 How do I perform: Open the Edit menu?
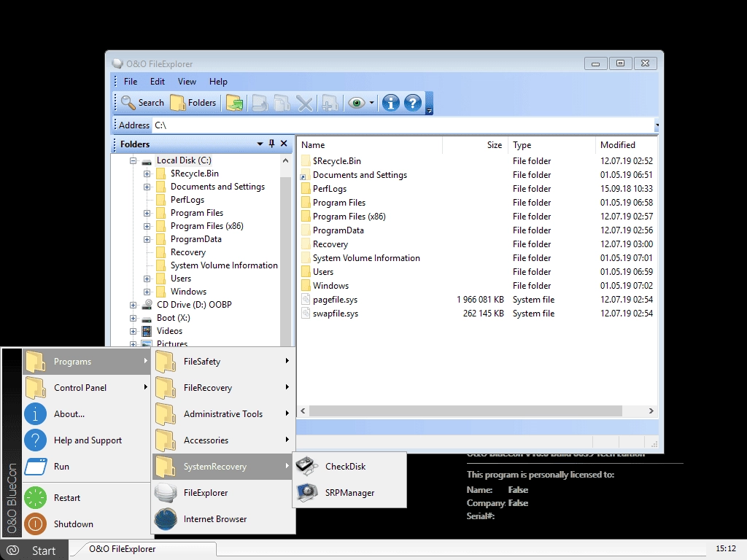158,82
